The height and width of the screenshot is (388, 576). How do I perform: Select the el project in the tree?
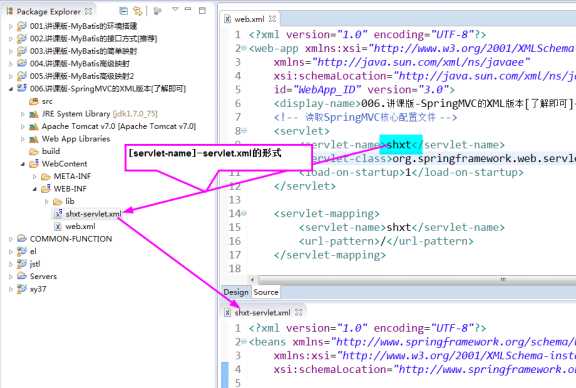coord(33,251)
